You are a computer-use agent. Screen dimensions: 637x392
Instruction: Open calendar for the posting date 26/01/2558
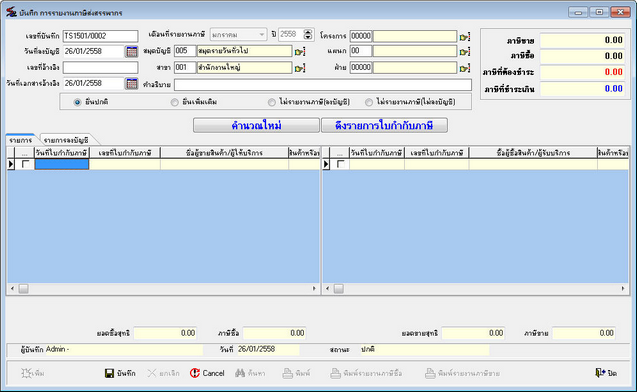132,52
